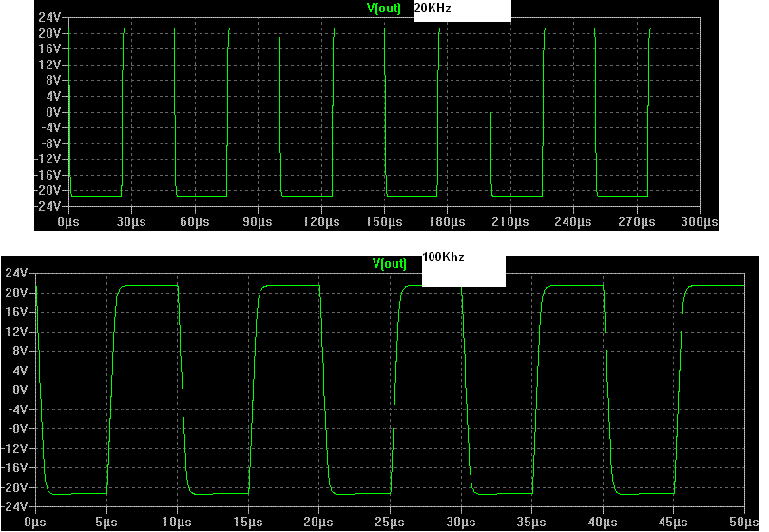Click the 10µs time axis label
The image size is (769, 532).
pyautogui.click(x=177, y=522)
